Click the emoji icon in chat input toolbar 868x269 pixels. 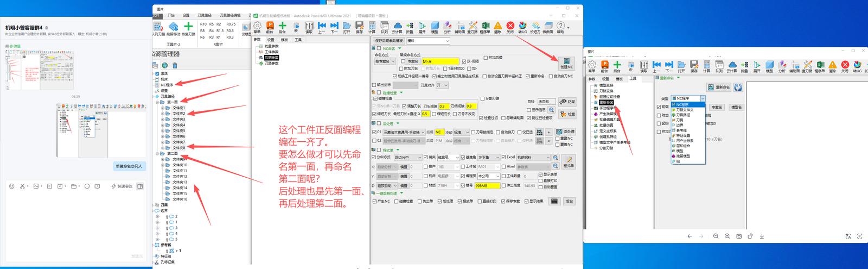coord(11,186)
